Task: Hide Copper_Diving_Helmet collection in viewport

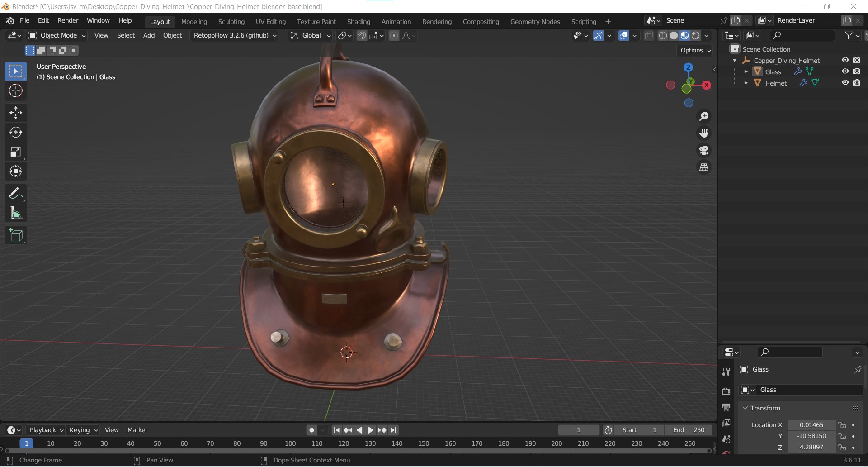Action: [x=845, y=60]
